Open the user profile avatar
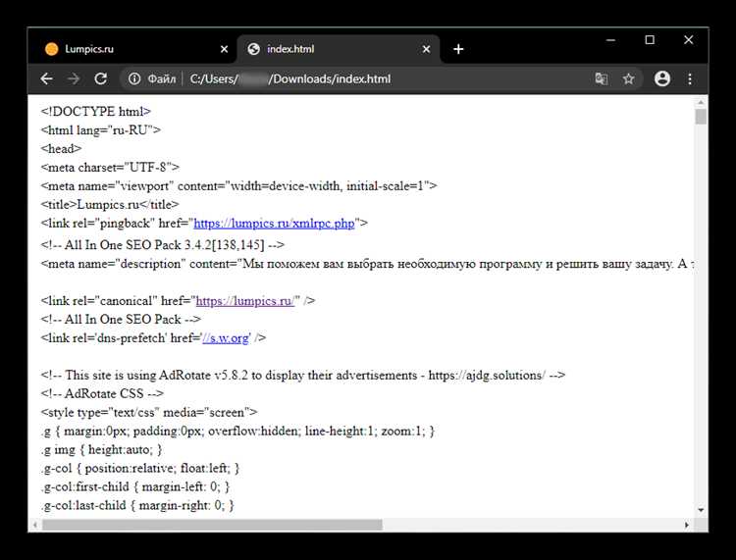The width and height of the screenshot is (736, 560). [x=662, y=78]
